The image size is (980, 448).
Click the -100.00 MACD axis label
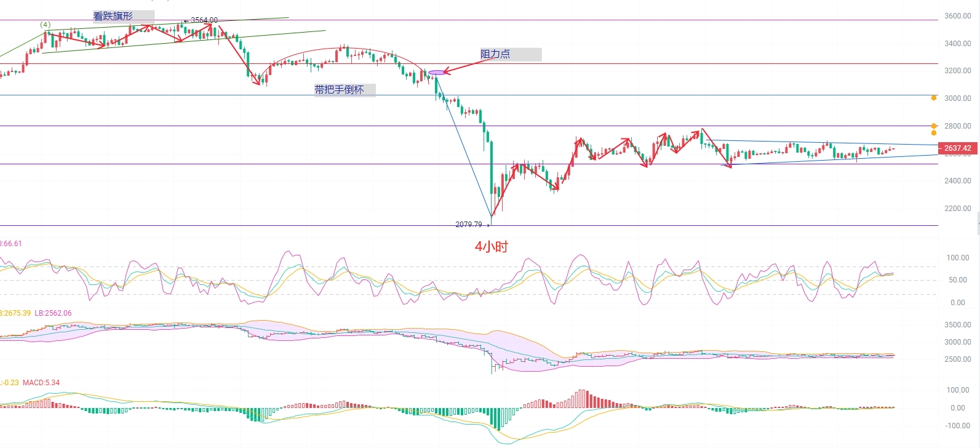(957, 426)
